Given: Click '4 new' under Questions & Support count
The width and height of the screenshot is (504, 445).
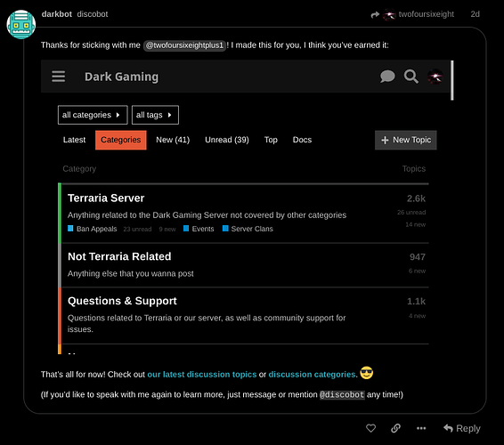Looking at the screenshot, I should click(x=417, y=316).
